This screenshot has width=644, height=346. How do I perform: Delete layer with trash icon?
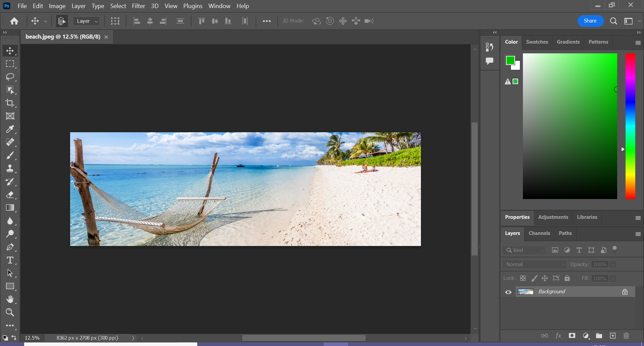(x=626, y=336)
